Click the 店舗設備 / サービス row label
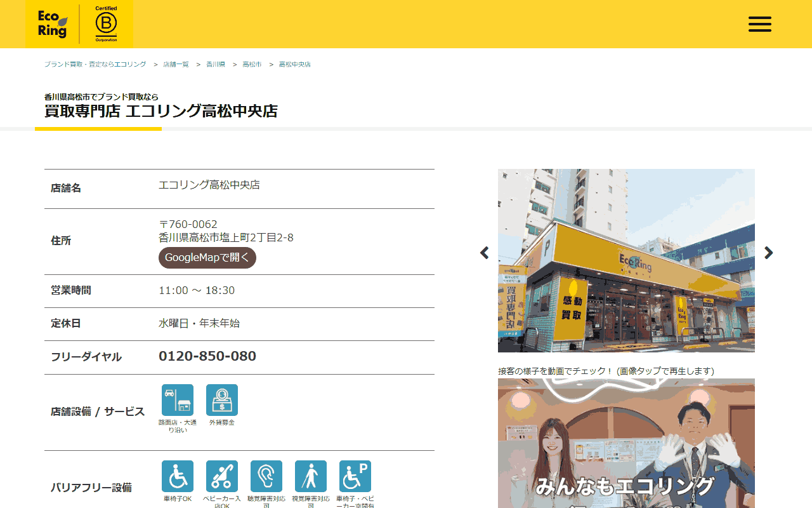 (98, 411)
